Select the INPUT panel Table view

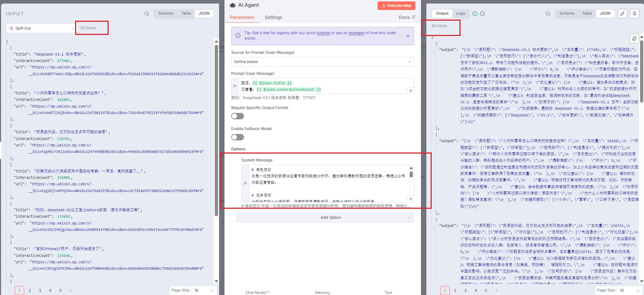pos(186,14)
